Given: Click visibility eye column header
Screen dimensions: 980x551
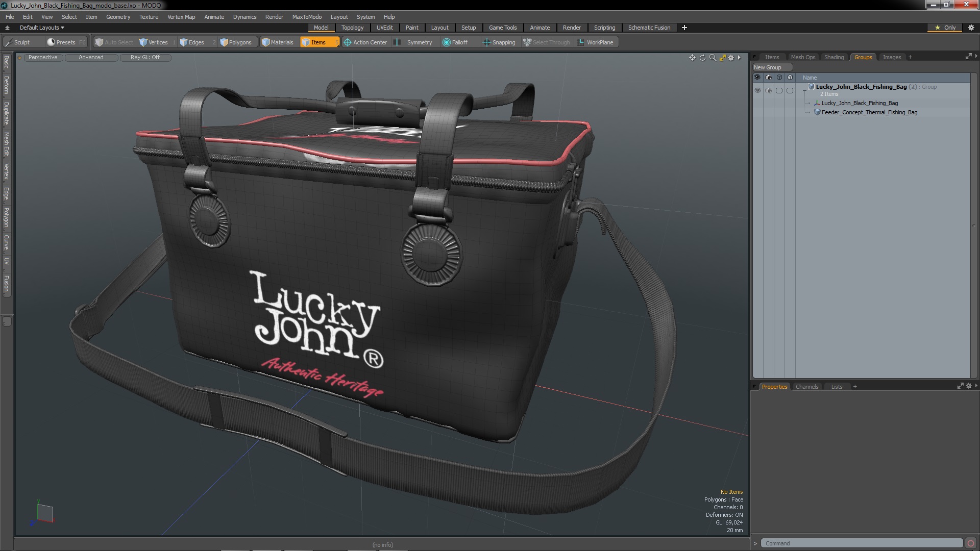Looking at the screenshot, I should (757, 78).
